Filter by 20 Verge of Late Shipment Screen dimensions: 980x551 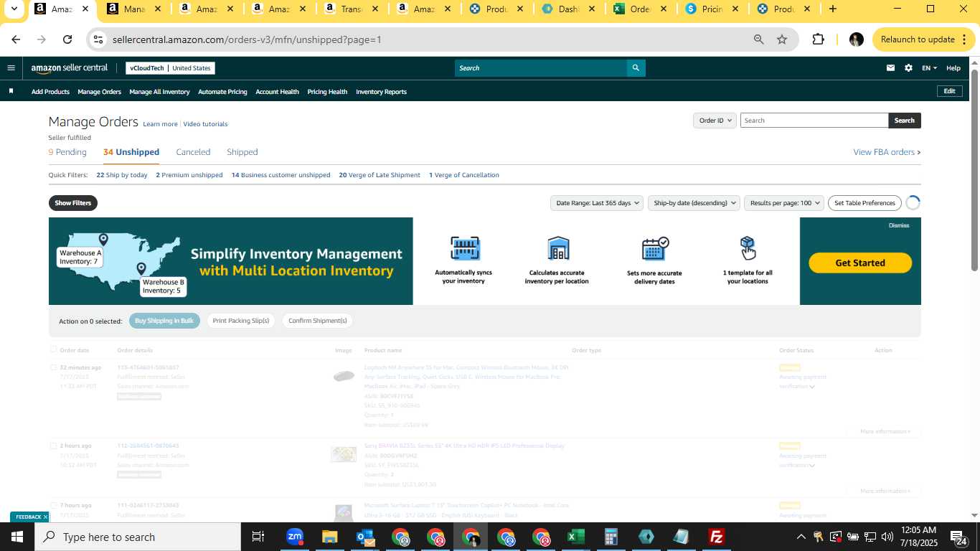(x=380, y=175)
